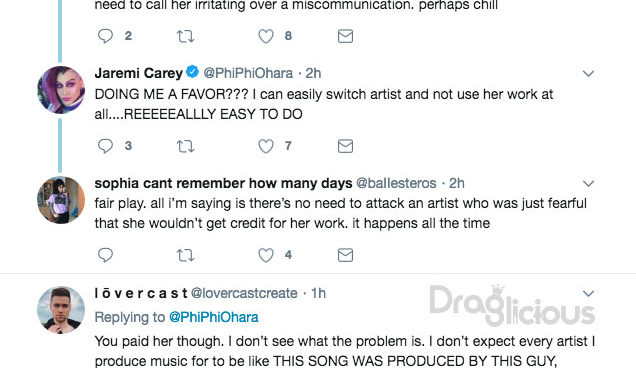Open the dropdown caret on sophia's tweet
The height and width of the screenshot is (368, 636).
[x=588, y=183]
